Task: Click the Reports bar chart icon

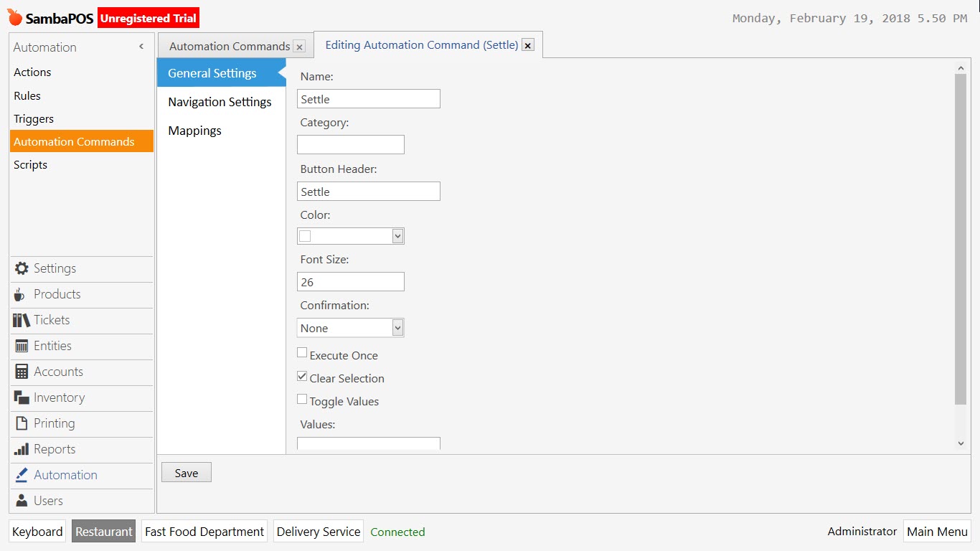Action: tap(22, 449)
